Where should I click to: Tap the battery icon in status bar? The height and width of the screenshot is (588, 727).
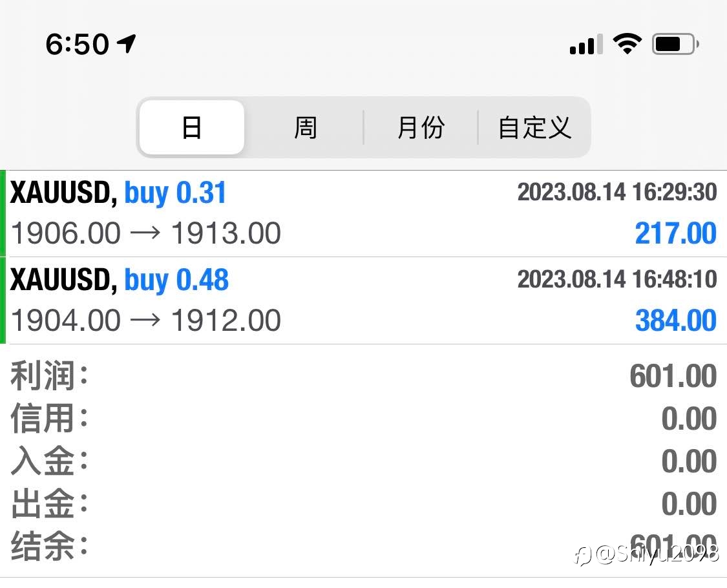coord(675,44)
